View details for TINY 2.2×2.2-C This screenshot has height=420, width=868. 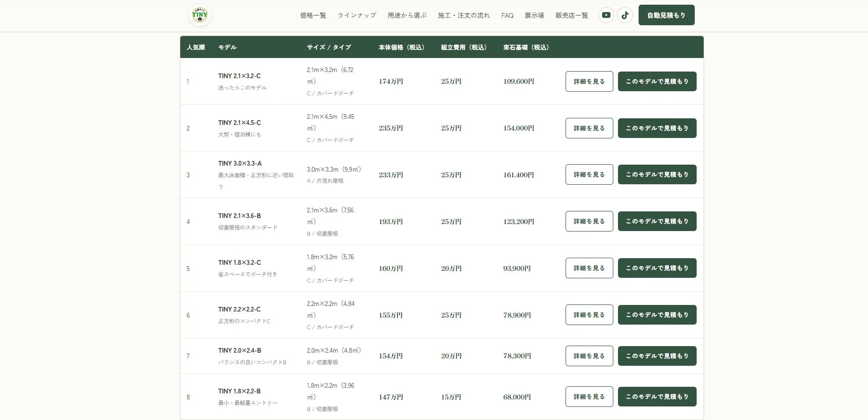(x=589, y=315)
